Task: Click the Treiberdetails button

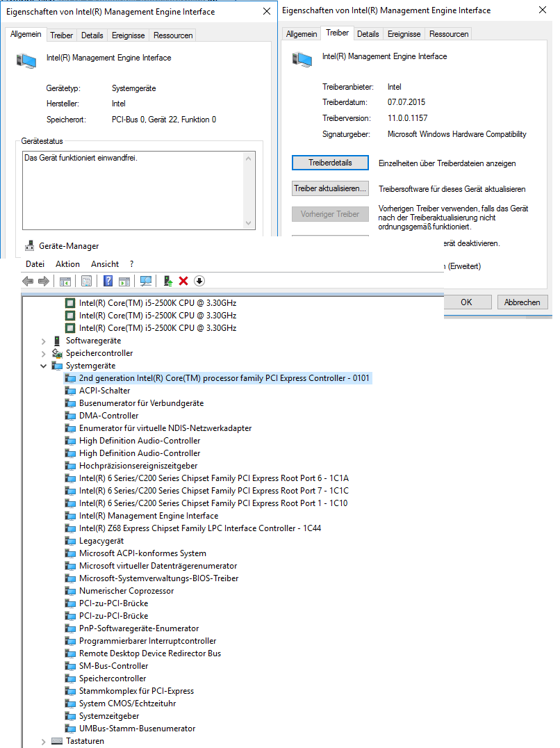Action: [x=330, y=163]
